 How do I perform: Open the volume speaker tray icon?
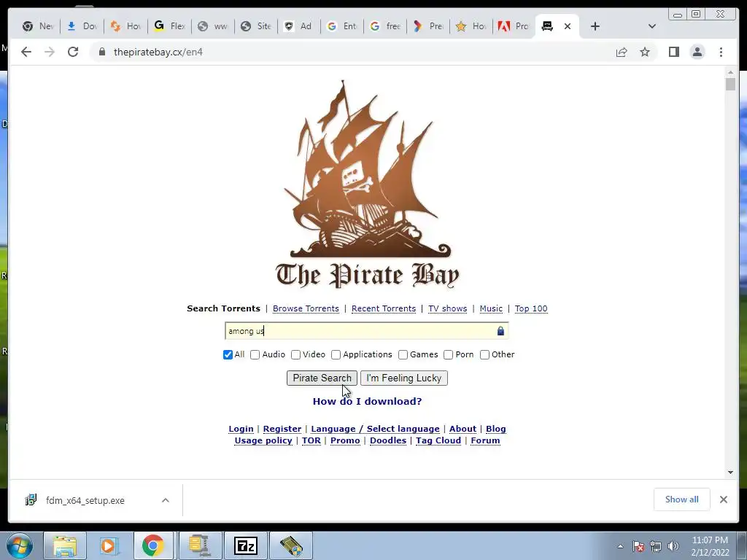(673, 546)
